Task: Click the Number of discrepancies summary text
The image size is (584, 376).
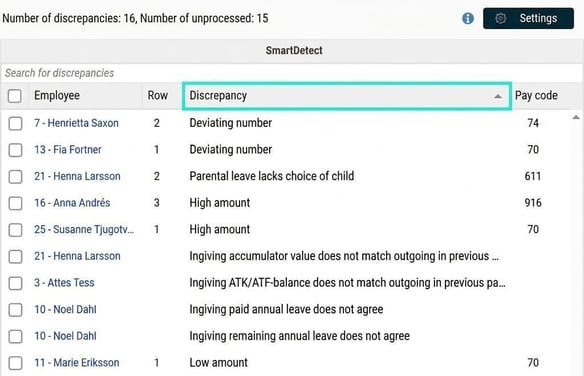Action: coord(135,18)
